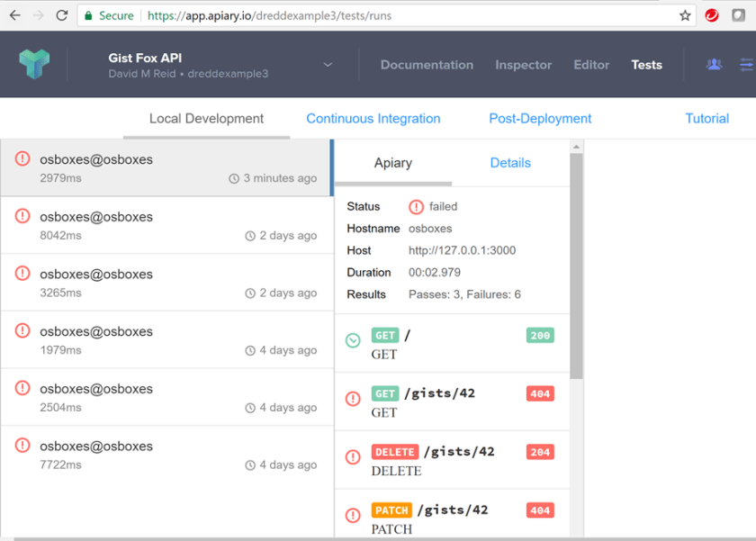Click the browser back arrow

pyautogui.click(x=13, y=15)
